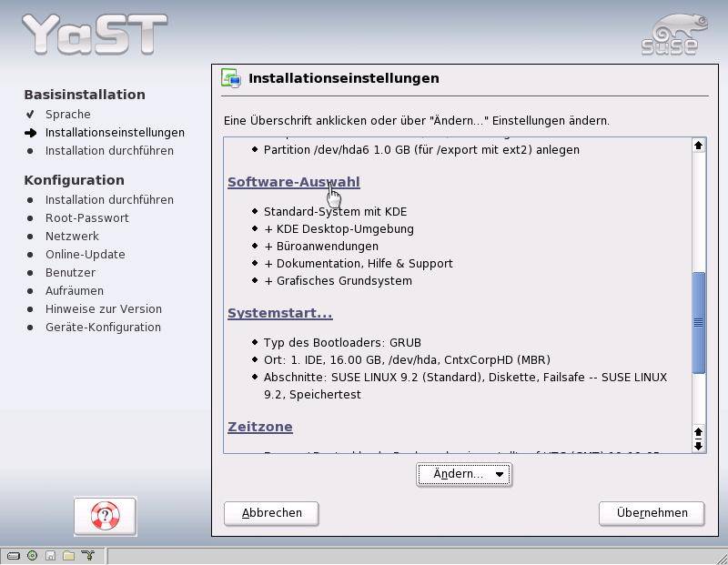Click the floppy disk icon in status bar
This screenshot has height=565, width=728.
pos(50,555)
